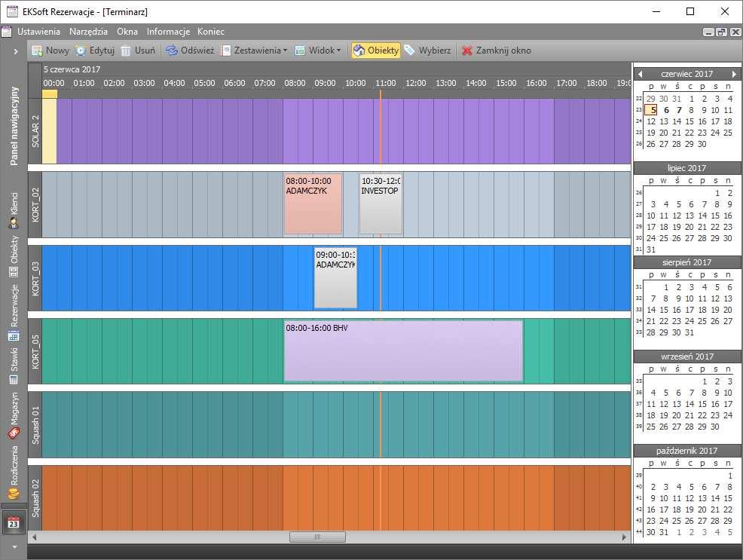Viewport: 743px width, 560px height.
Task: Open Klienci in the navigation panel
Action: pyautogui.click(x=14, y=210)
